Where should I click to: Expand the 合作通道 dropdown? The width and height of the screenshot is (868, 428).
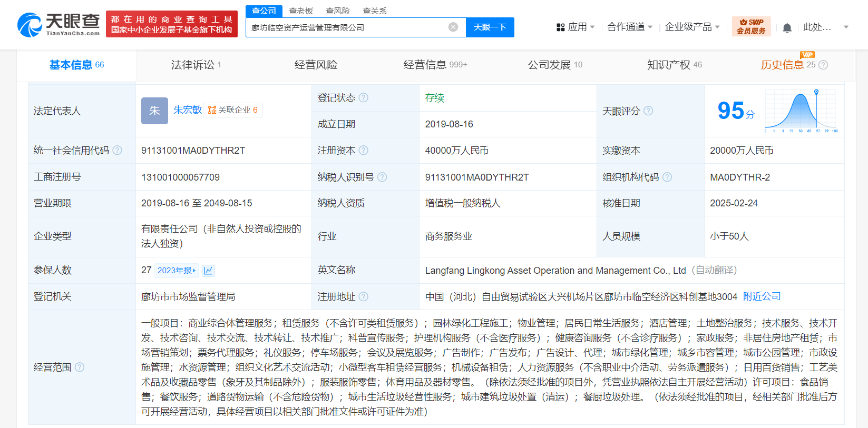click(630, 27)
